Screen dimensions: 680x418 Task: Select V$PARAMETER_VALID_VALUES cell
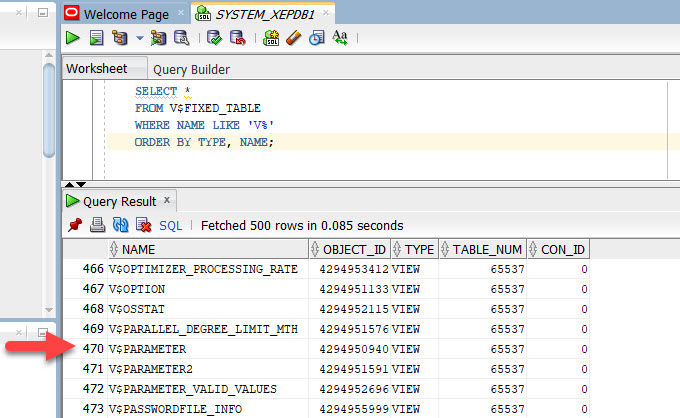point(208,389)
